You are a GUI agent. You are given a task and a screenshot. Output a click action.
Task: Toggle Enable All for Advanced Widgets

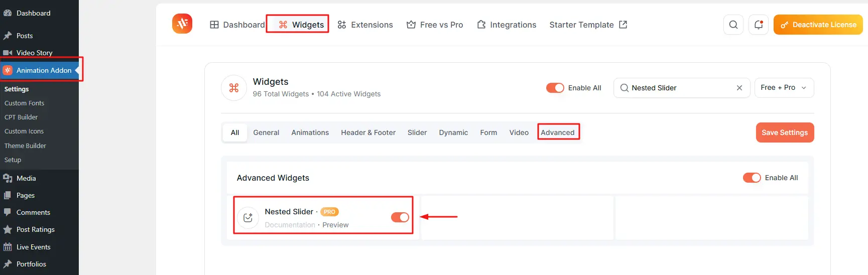coord(752,178)
